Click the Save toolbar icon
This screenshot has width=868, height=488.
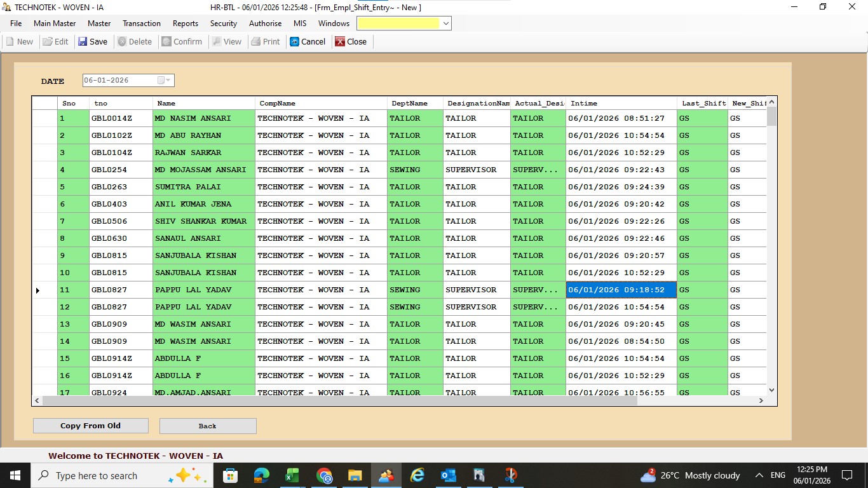[83, 41]
